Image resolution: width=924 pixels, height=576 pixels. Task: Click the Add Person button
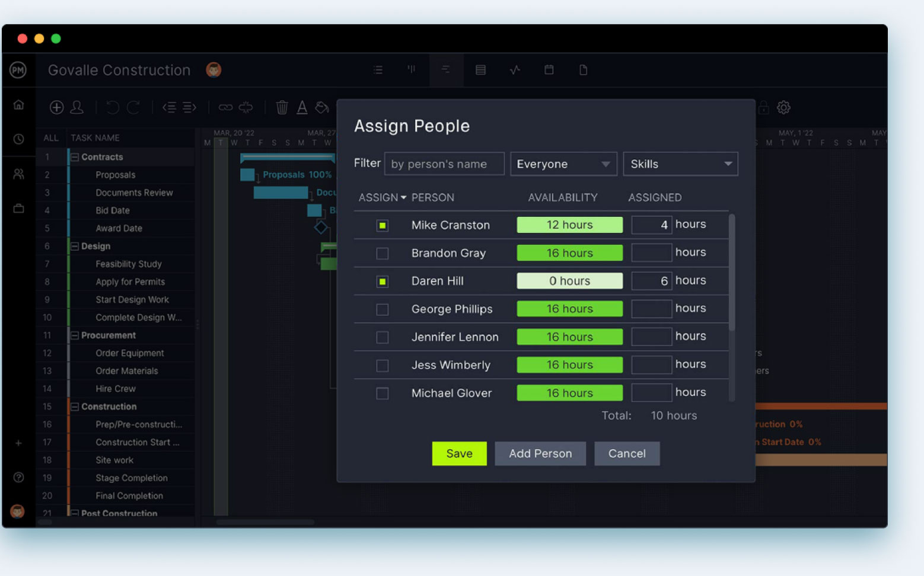[540, 453]
